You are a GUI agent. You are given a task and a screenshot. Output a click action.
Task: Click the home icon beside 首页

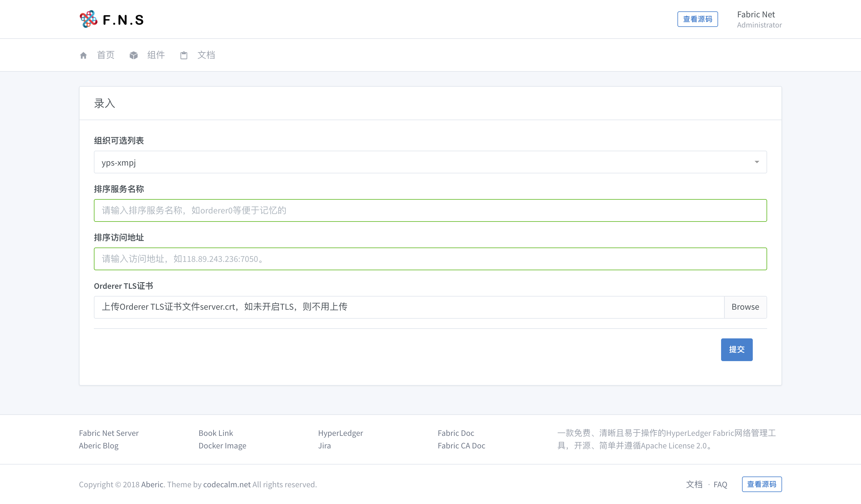pos(83,55)
